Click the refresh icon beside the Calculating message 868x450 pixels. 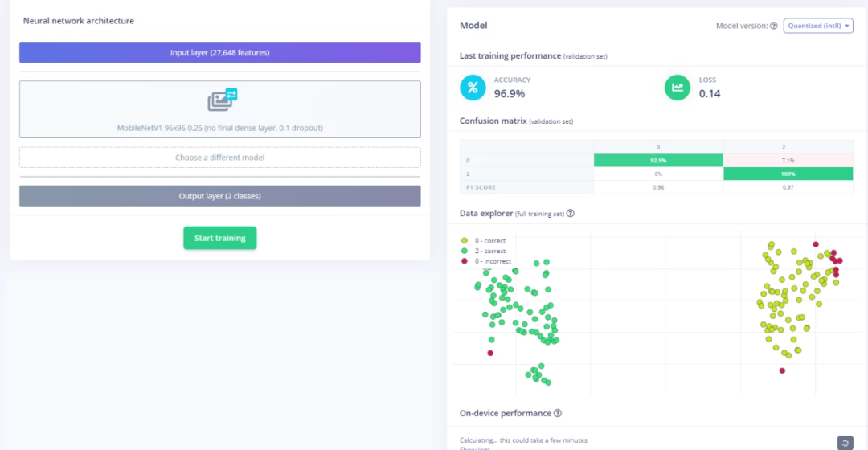coord(845,442)
